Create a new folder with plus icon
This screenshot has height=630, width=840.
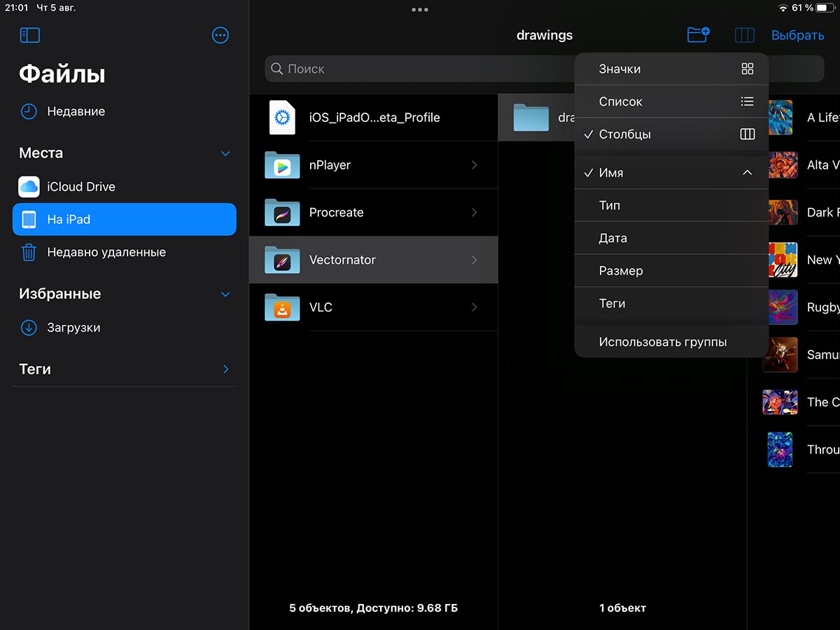coord(698,35)
